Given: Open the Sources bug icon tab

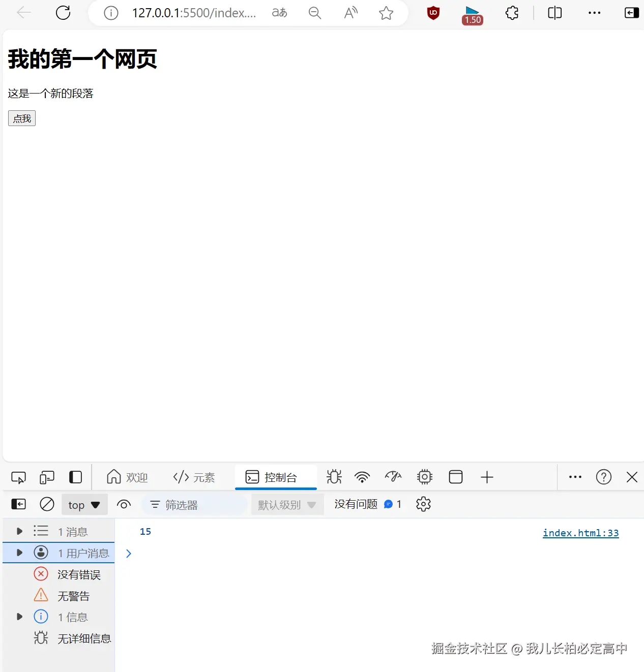Looking at the screenshot, I should (x=334, y=477).
